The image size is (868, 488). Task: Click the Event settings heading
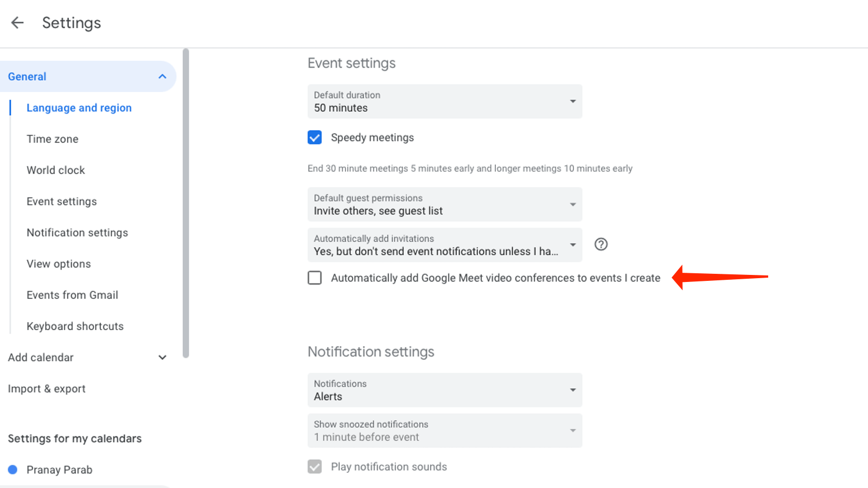coord(352,63)
